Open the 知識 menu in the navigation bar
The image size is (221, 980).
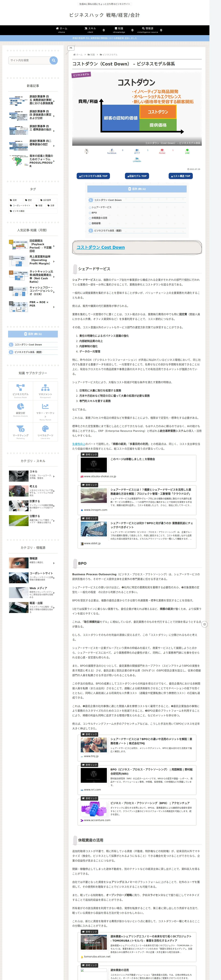[119, 30]
